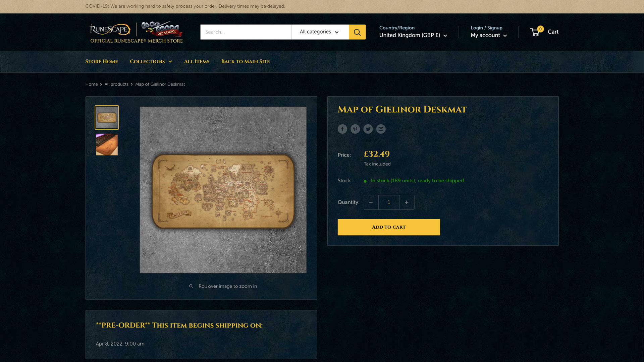Share product by email icon

point(381,129)
